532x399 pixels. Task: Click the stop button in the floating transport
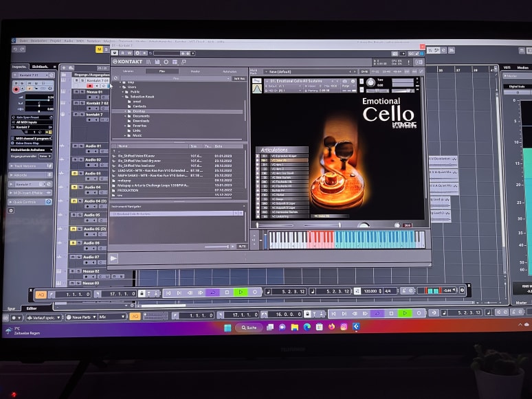tap(227, 293)
